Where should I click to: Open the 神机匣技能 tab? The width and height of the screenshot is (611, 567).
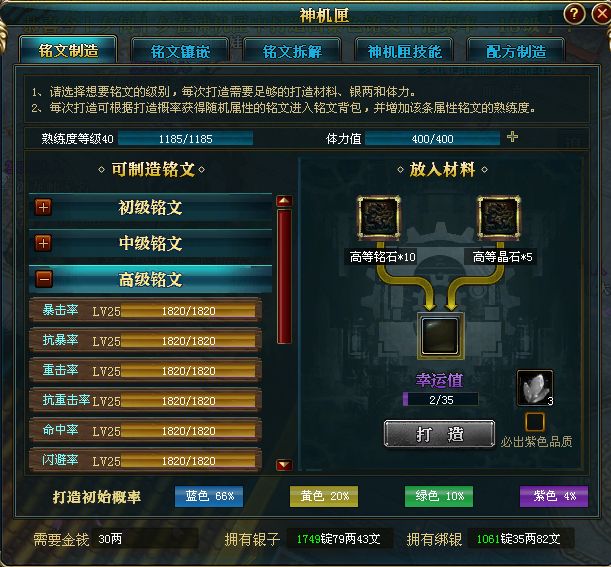(404, 51)
